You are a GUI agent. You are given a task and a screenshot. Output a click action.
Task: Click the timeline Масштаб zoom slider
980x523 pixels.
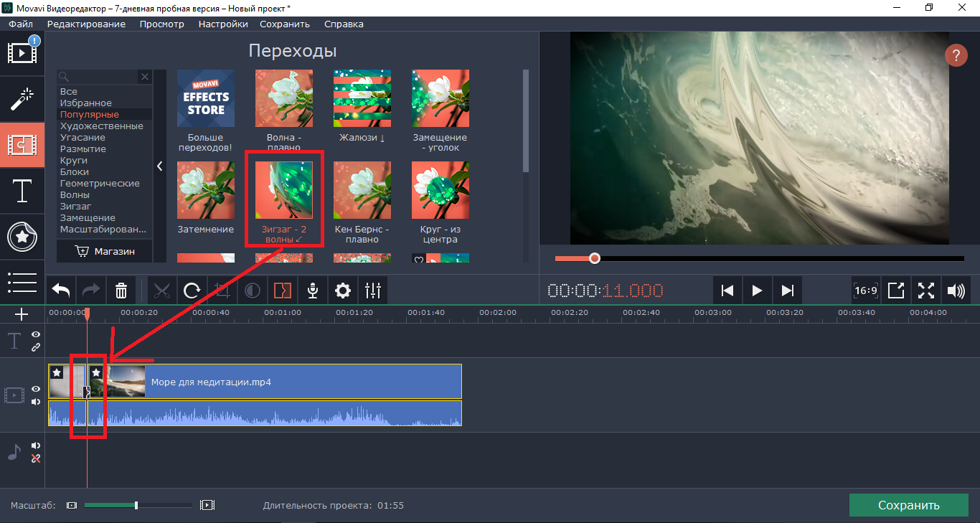point(136,505)
